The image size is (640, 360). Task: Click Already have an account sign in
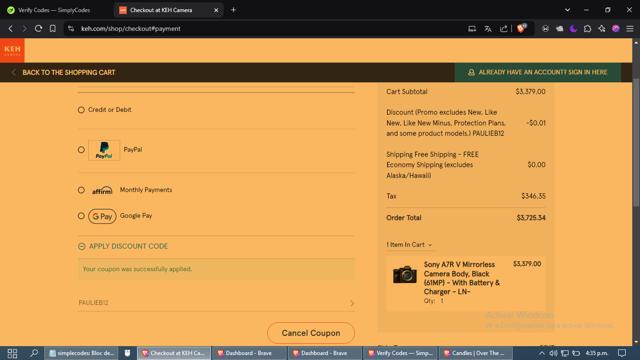(538, 72)
